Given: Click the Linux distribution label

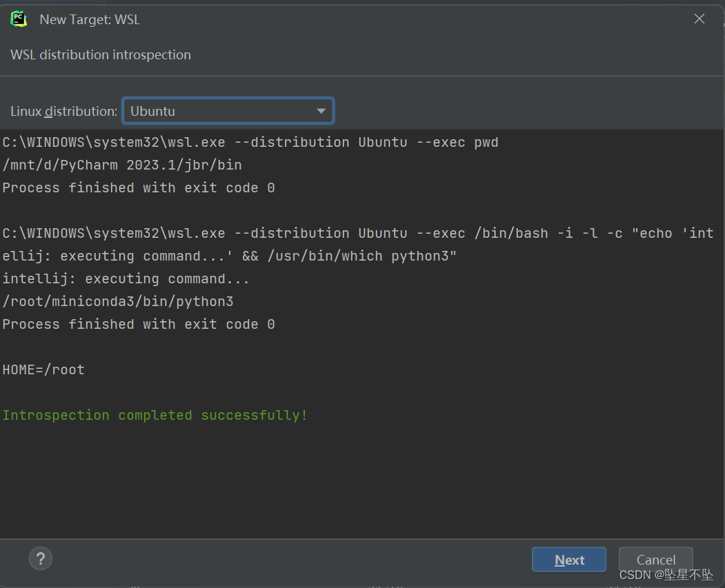Looking at the screenshot, I should 63,110.
